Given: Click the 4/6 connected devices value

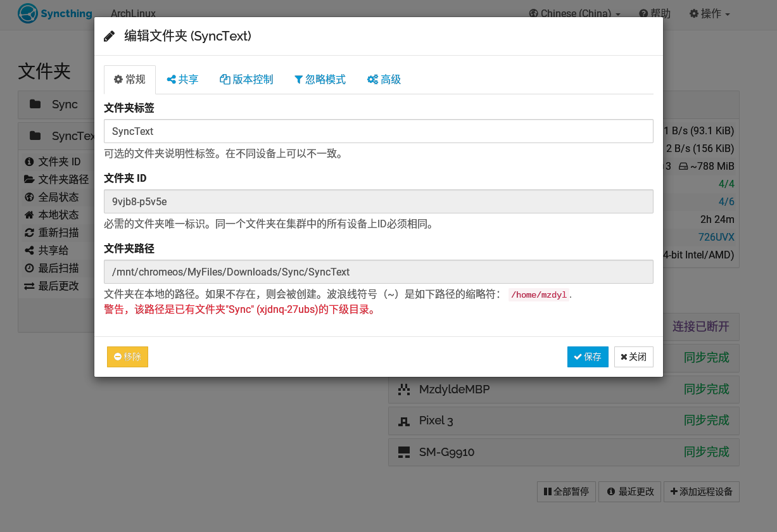Looking at the screenshot, I should point(726,201).
